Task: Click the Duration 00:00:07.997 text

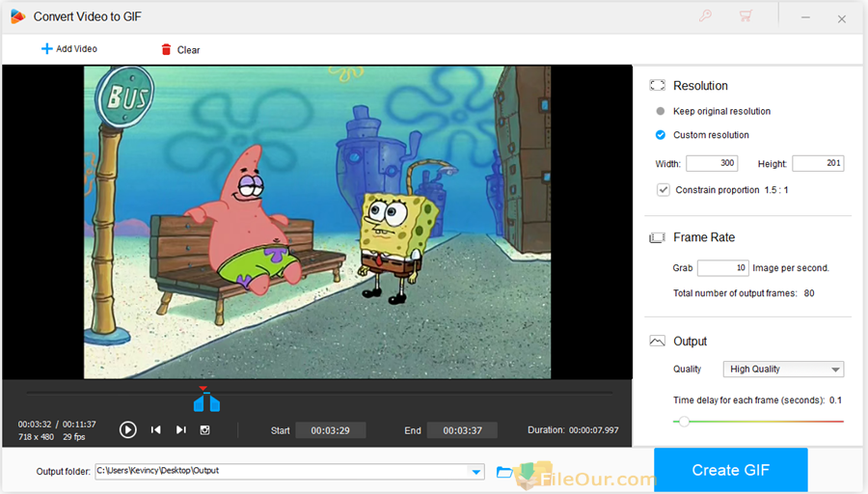Action: click(x=573, y=429)
